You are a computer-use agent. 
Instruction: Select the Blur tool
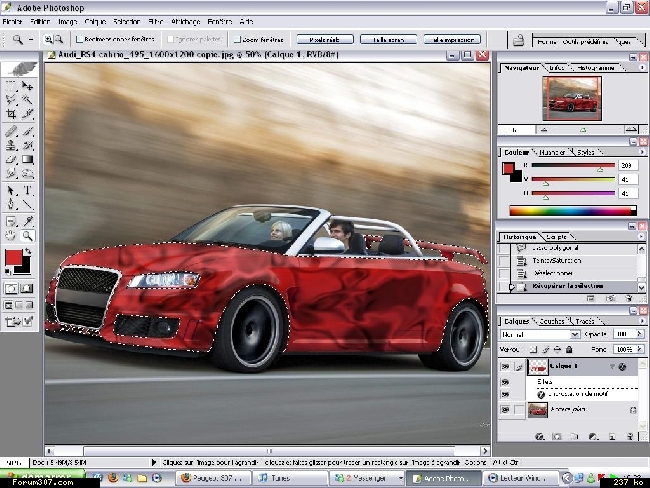[11, 173]
